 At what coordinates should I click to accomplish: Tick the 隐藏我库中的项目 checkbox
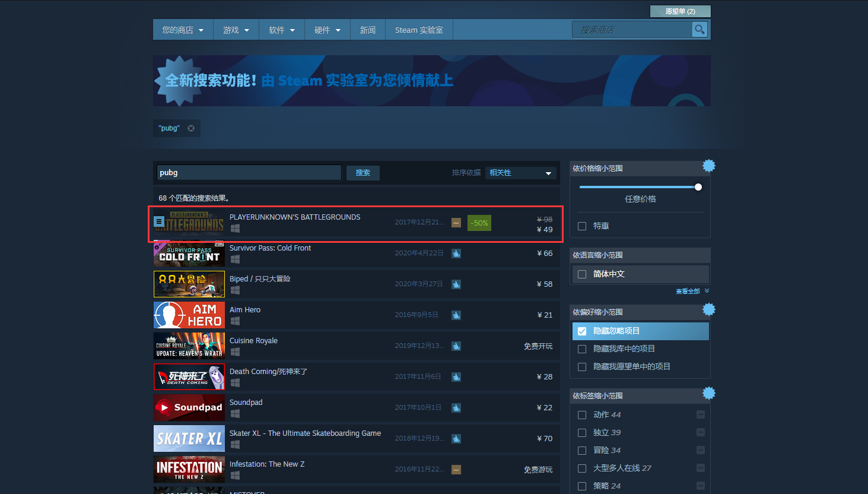[582, 349]
